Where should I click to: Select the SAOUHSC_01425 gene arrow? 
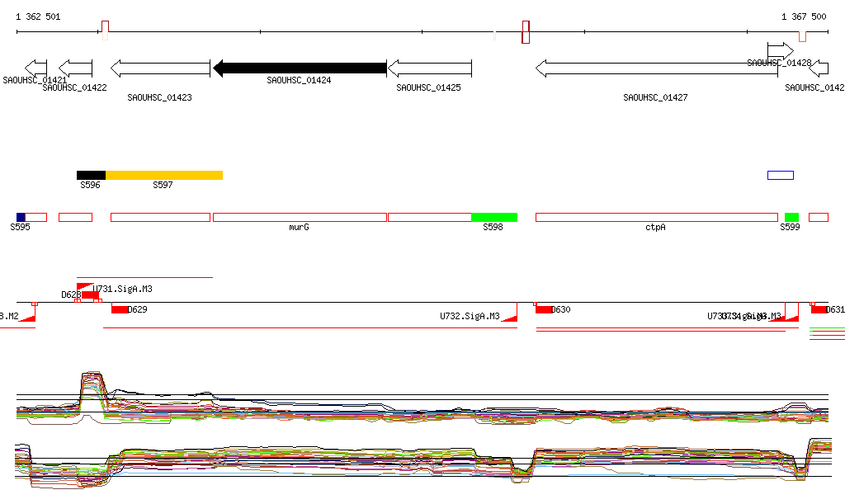point(430,68)
